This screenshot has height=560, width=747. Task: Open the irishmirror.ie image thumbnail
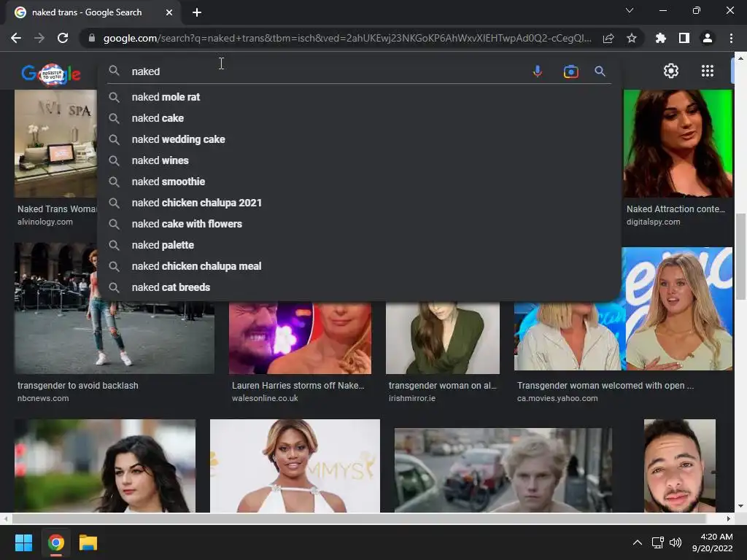point(443,338)
